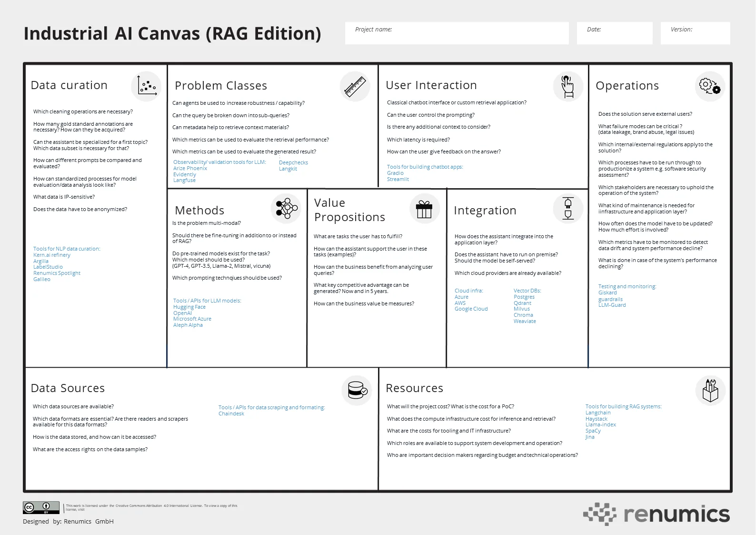Click 'Designed by: Renumics GmbH' text
This screenshot has width=756, height=535.
pyautogui.click(x=68, y=521)
